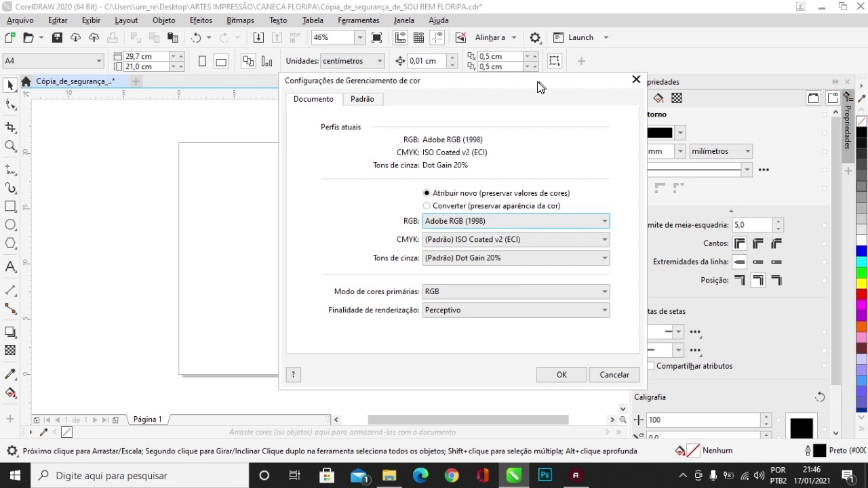Select the Rectangle tool

point(10,206)
